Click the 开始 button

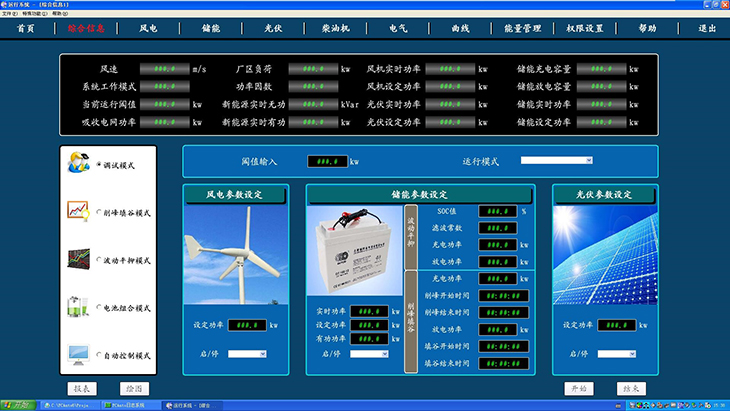click(579, 388)
